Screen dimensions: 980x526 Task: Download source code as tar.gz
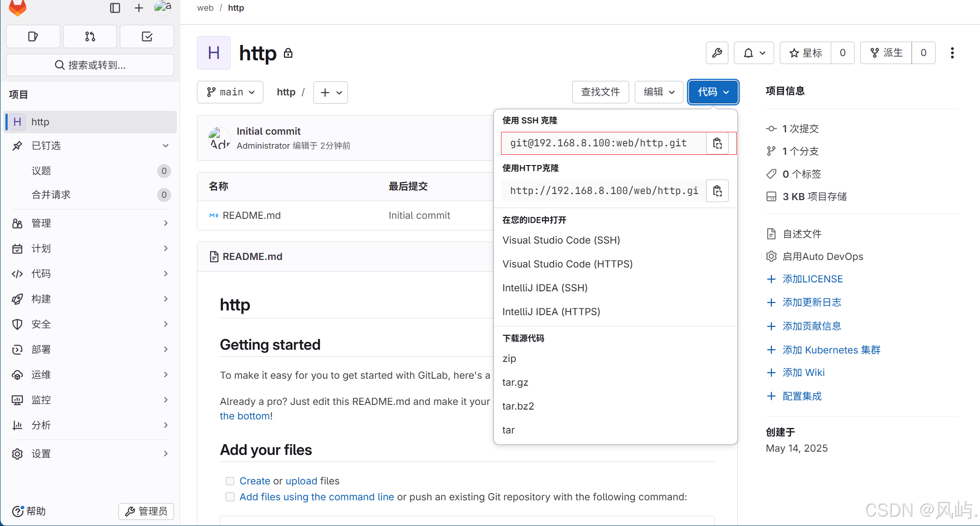point(515,382)
